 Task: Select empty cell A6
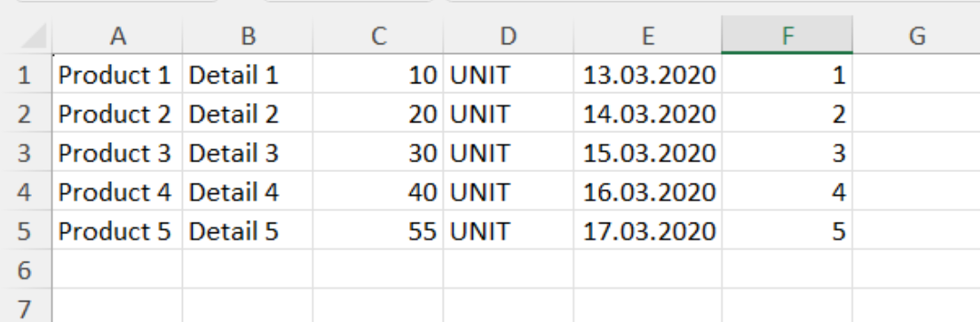tap(117, 270)
